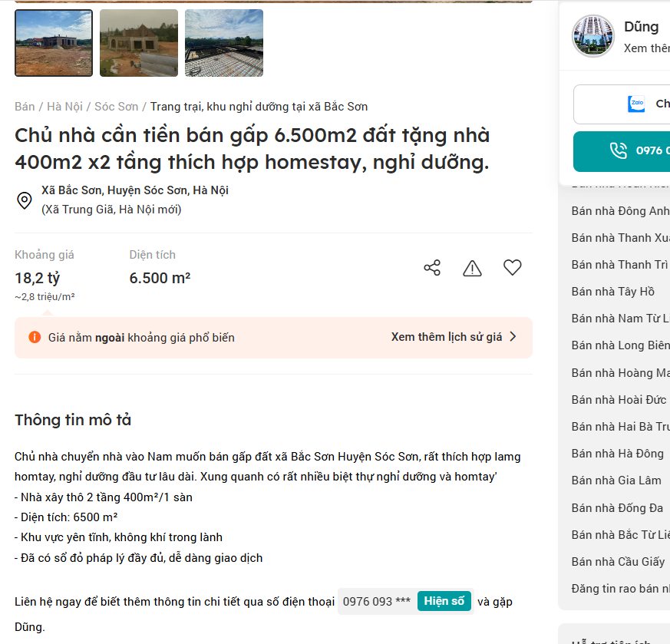Open Bán nhà Cầu Giấy link
Image resolution: width=670 pixels, height=644 pixels.
(619, 562)
